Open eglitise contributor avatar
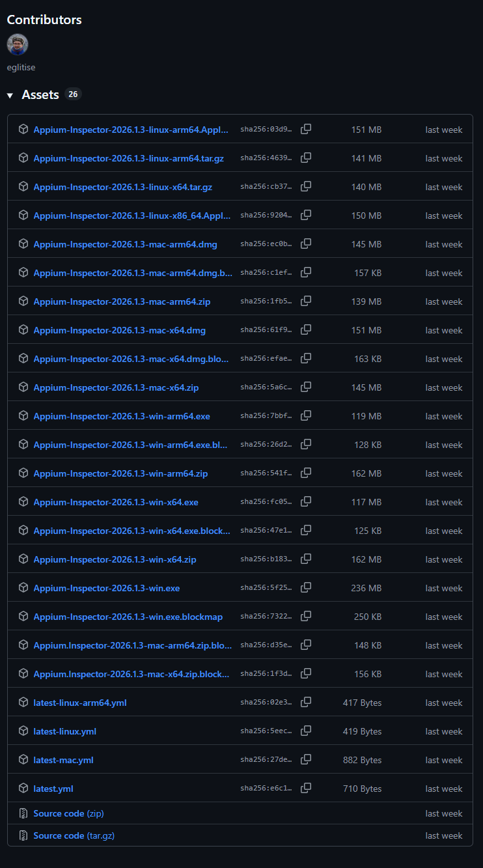Screen dimensions: 483x868 (18, 44)
